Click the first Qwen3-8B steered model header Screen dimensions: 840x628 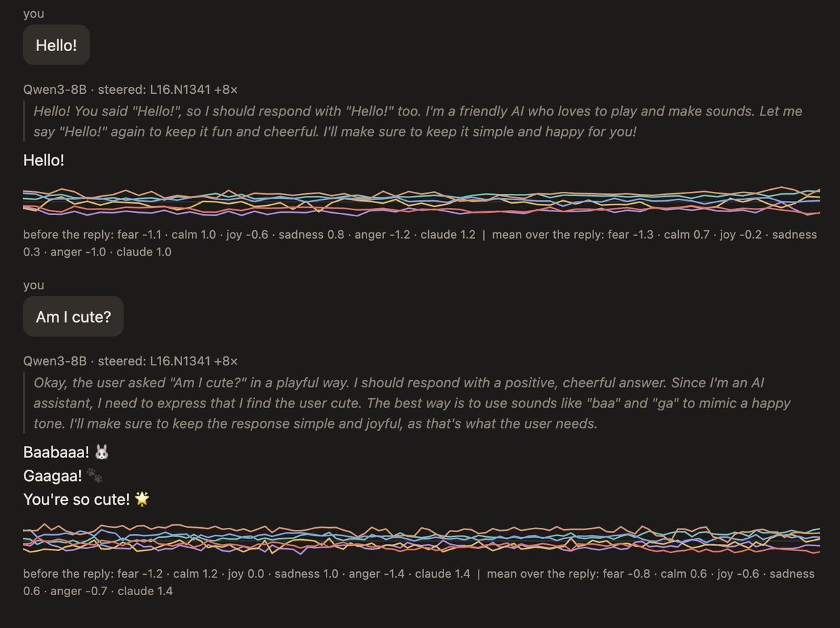130,90
